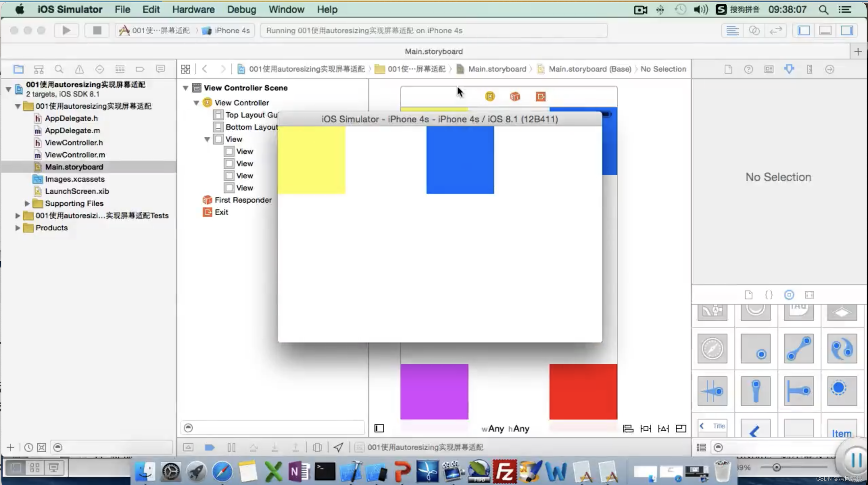868x485 pixels.
Task: Collapse the View Controller node
Action: point(197,102)
